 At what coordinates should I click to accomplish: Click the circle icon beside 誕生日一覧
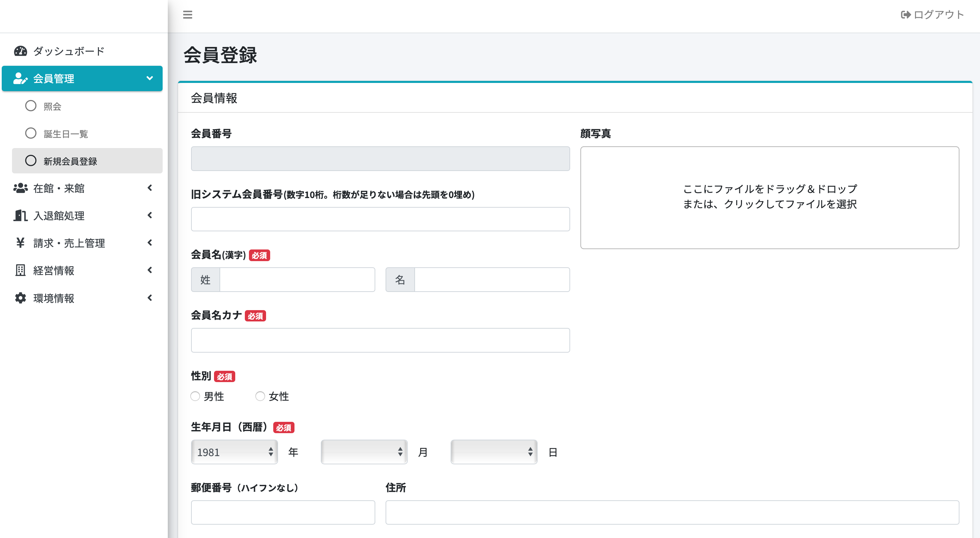(x=31, y=133)
